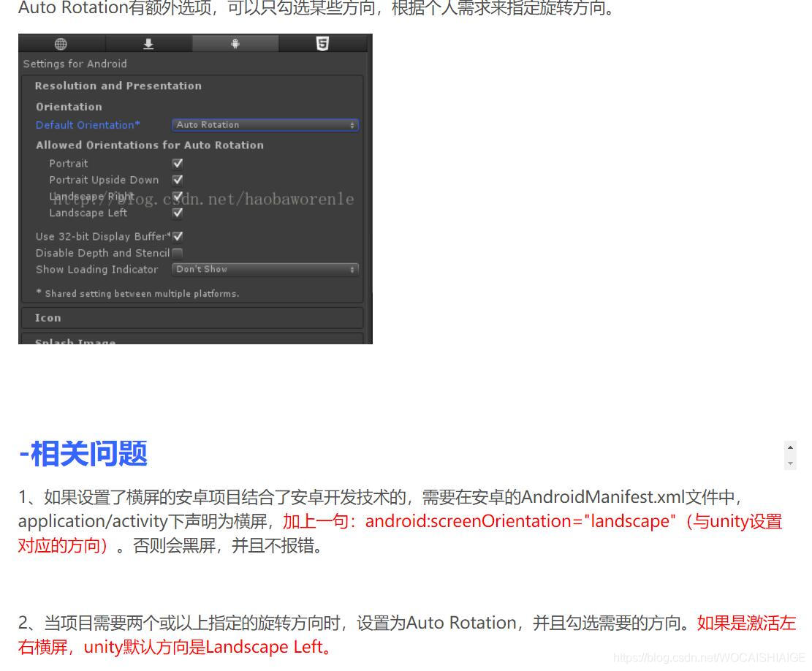Click the scroll up arrow beside the heading

click(x=790, y=447)
